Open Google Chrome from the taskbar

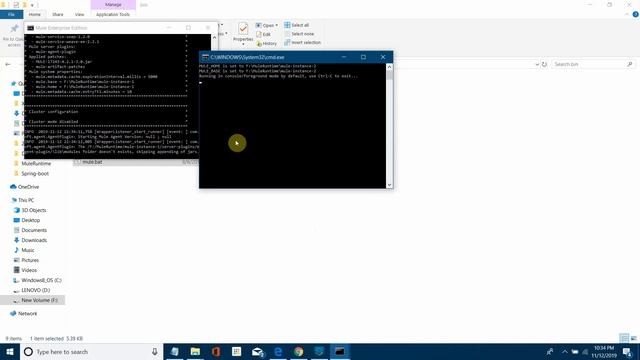coord(299,351)
